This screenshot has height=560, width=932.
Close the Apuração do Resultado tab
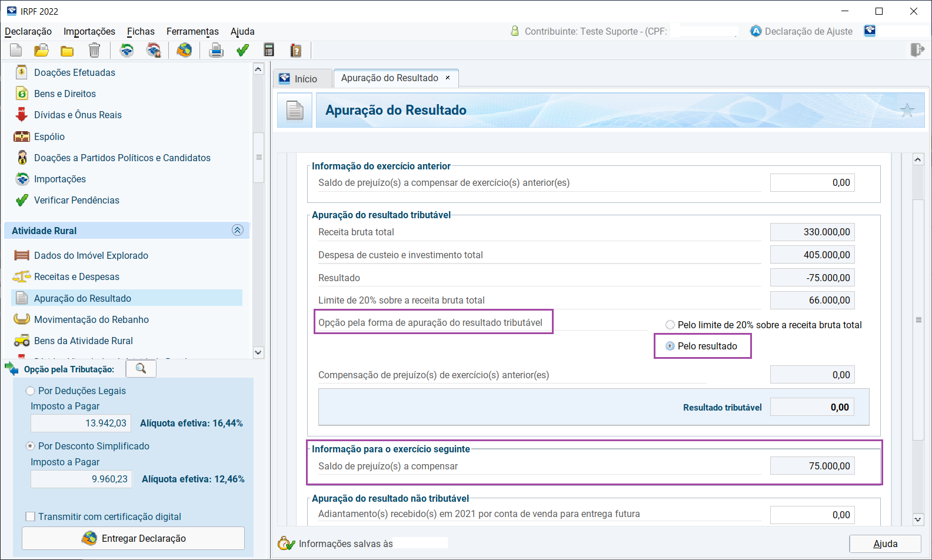tap(448, 78)
